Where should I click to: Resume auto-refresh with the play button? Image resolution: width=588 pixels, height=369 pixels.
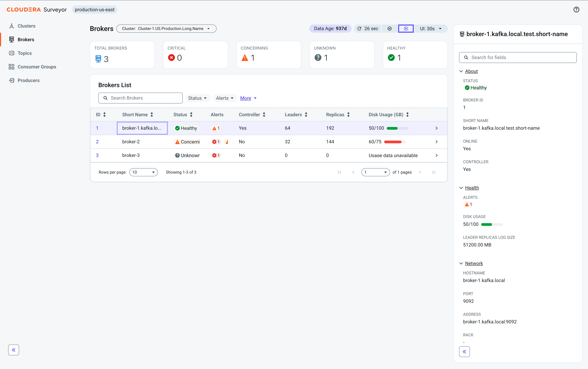click(406, 29)
